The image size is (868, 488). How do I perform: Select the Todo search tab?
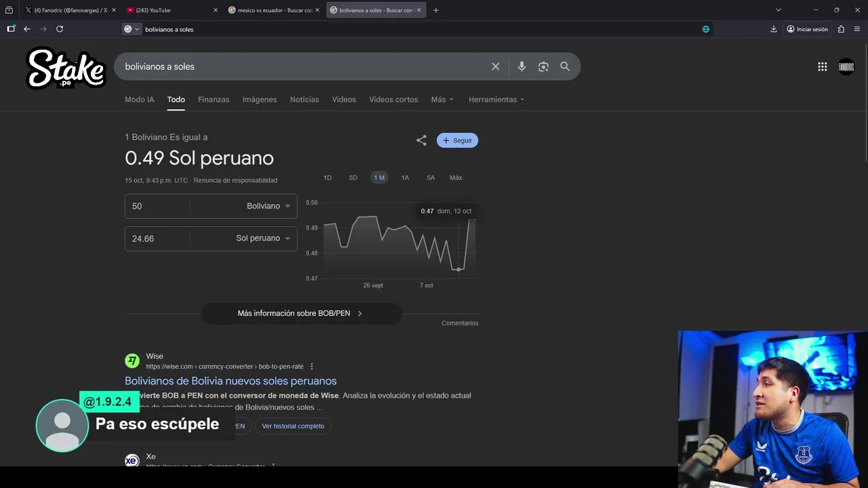tap(176, 100)
